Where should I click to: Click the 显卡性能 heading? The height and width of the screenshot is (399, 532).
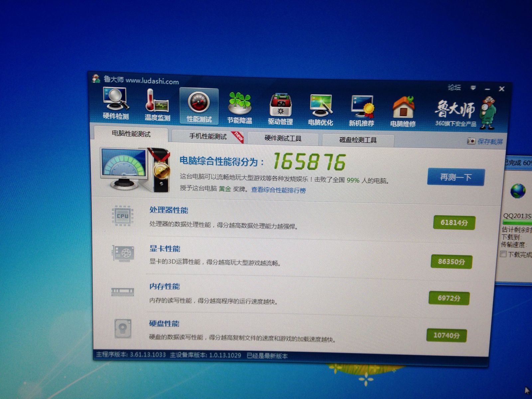coord(165,249)
